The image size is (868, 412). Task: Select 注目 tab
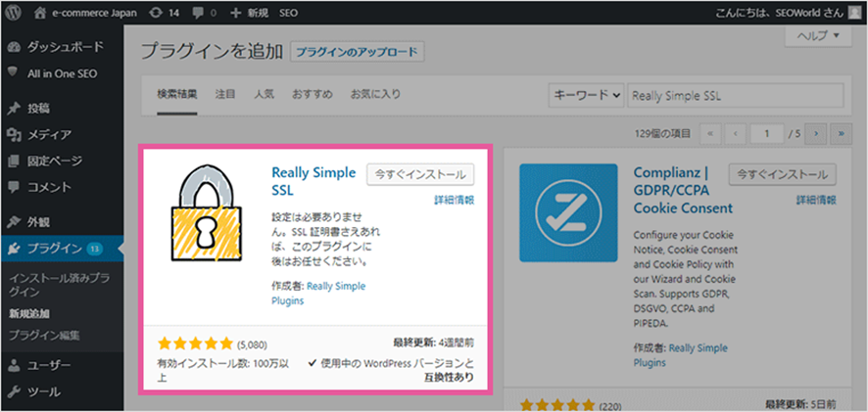225,94
